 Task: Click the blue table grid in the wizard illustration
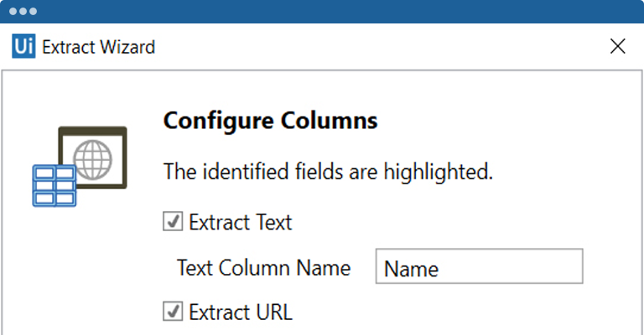click(54, 185)
